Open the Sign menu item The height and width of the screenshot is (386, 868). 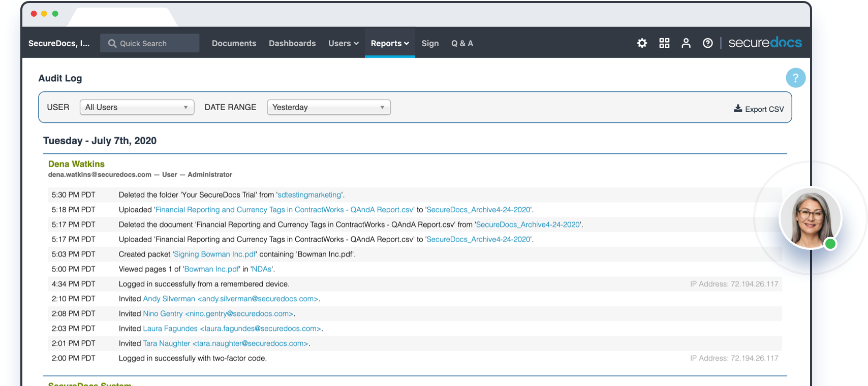430,44
